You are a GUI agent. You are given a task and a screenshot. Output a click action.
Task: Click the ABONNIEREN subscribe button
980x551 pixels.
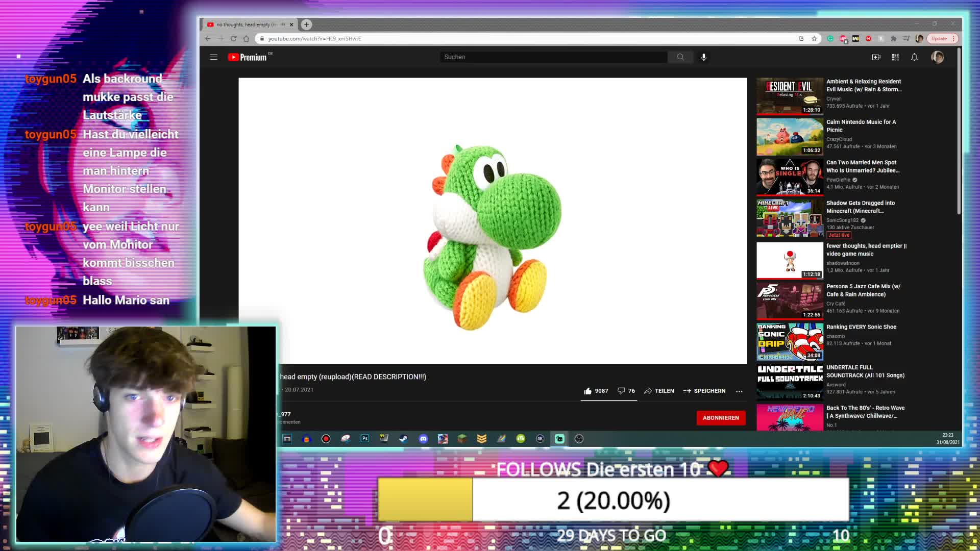tap(721, 418)
